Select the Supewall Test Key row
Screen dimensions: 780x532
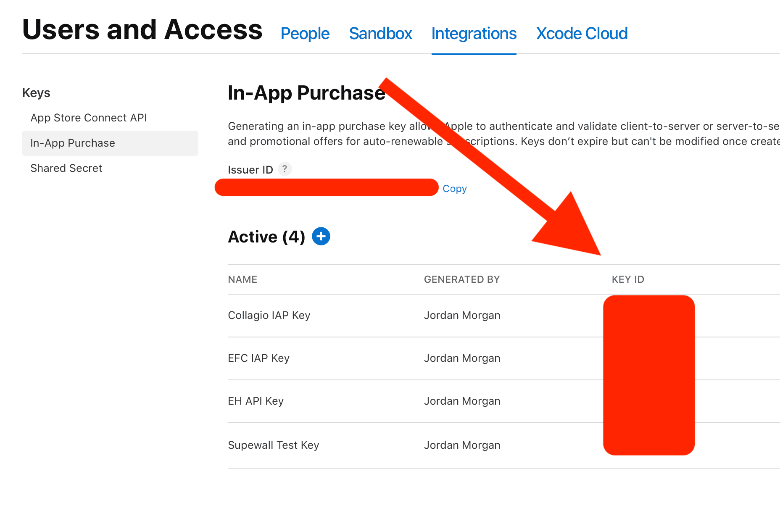click(273, 445)
